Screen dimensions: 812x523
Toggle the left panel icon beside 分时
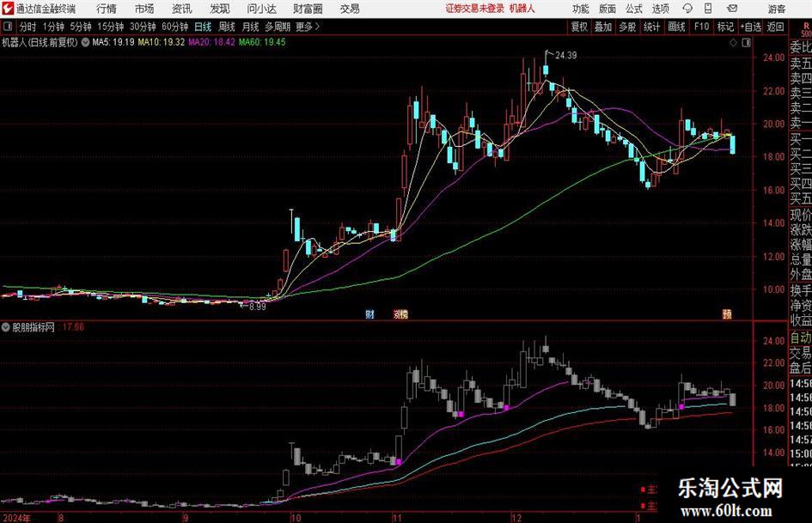[x=8, y=27]
